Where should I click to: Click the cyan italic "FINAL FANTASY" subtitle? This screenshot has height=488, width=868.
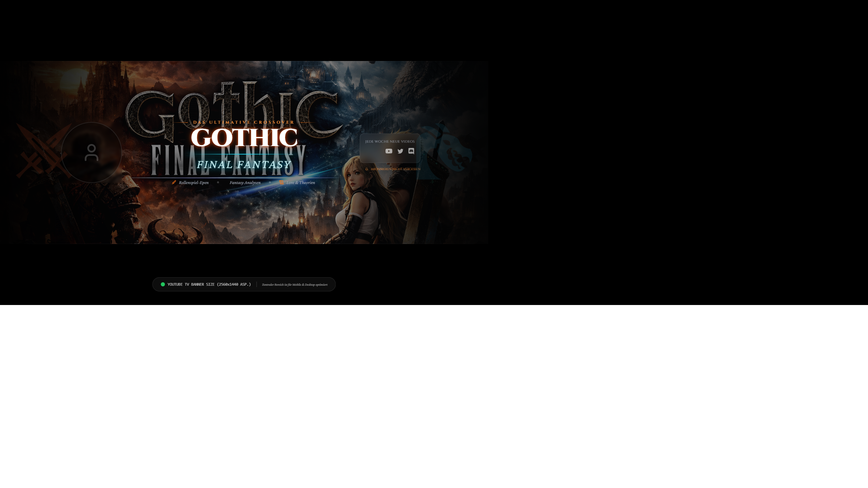244,165
